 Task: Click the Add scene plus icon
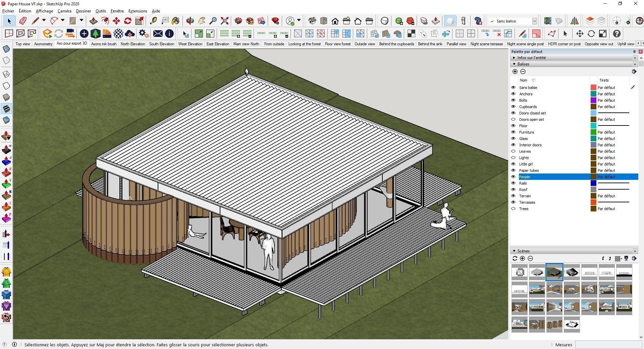click(x=523, y=258)
